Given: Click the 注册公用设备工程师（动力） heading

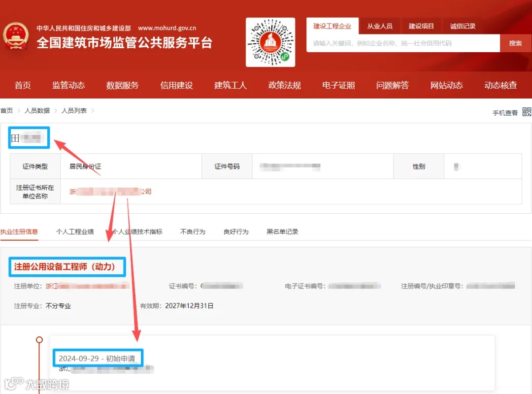Looking at the screenshot, I should coord(65,267).
